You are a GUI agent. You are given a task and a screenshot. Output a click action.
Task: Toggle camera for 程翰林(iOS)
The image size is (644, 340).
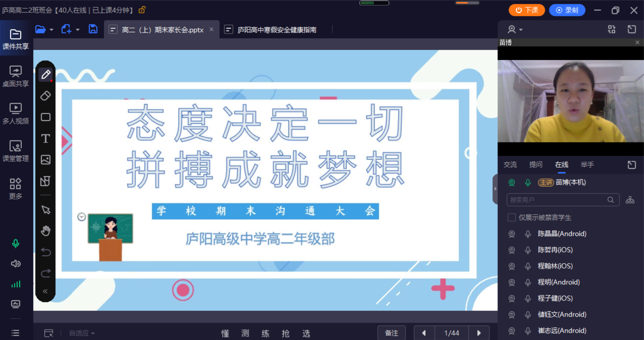(x=512, y=266)
